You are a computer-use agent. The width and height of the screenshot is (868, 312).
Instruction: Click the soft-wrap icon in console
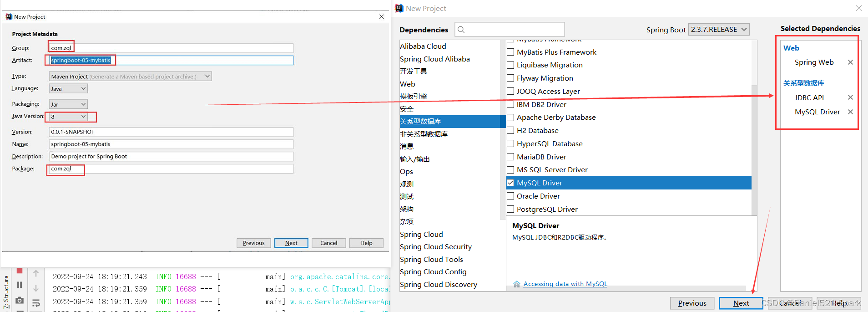[36, 303]
